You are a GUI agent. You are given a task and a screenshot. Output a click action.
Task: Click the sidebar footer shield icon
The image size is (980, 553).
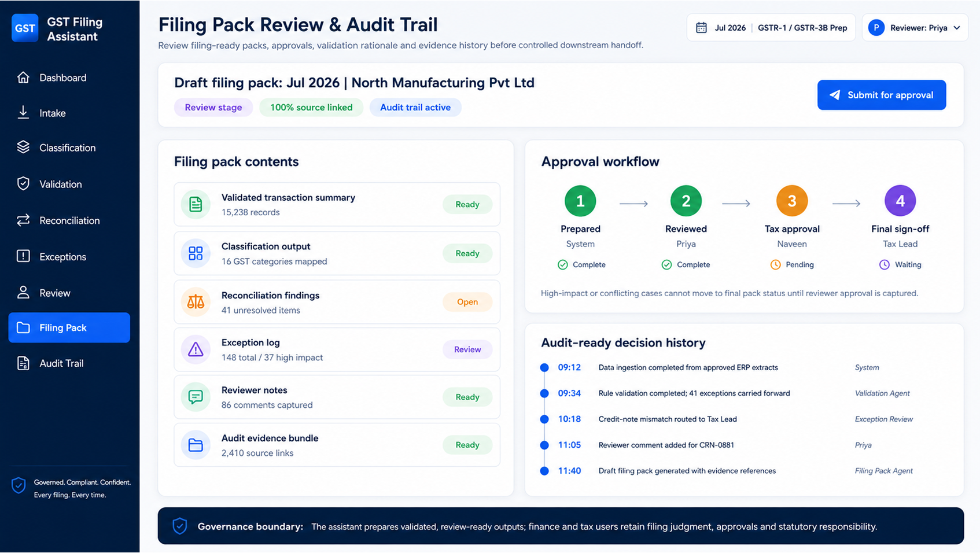tap(19, 485)
